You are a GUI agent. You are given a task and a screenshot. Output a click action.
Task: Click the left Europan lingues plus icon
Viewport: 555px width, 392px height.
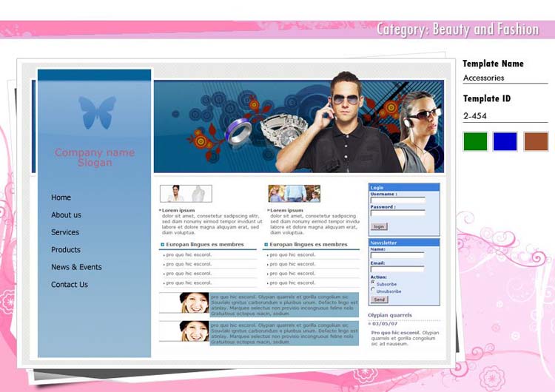click(x=162, y=244)
